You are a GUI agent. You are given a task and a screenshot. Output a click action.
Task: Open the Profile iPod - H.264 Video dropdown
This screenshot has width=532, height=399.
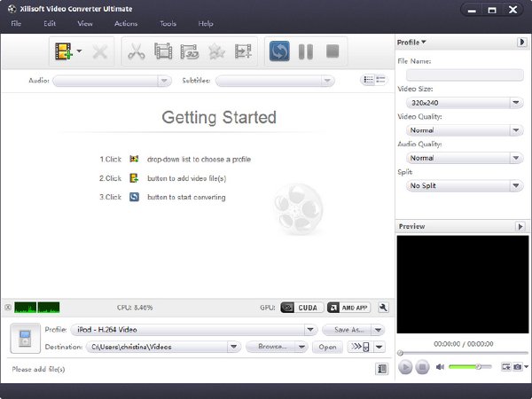coord(194,330)
